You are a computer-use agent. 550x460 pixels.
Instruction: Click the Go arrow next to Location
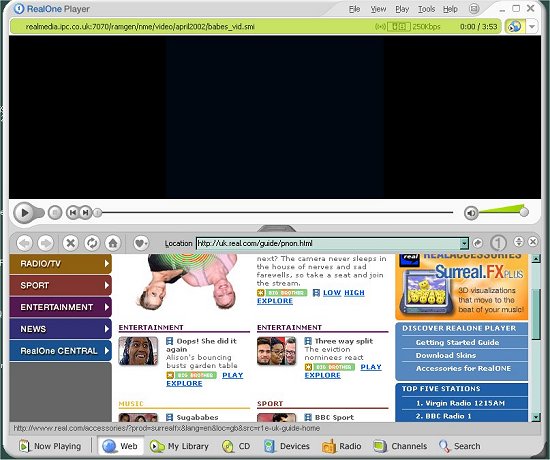pos(477,243)
